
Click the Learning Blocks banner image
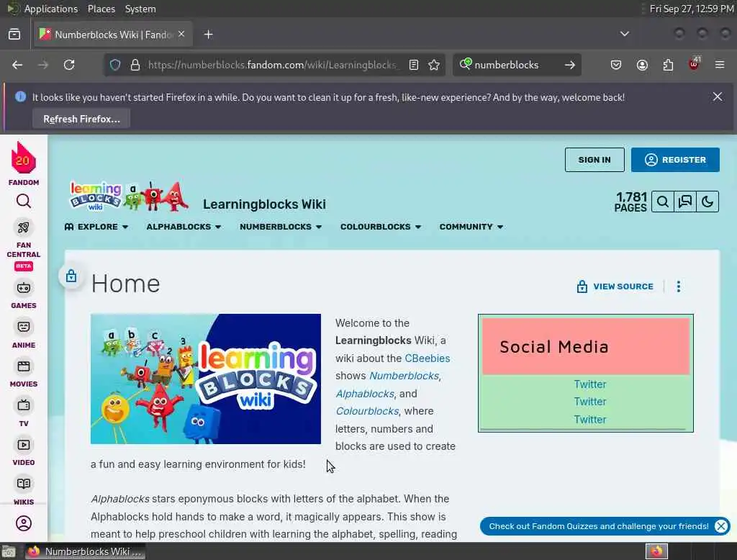click(205, 379)
